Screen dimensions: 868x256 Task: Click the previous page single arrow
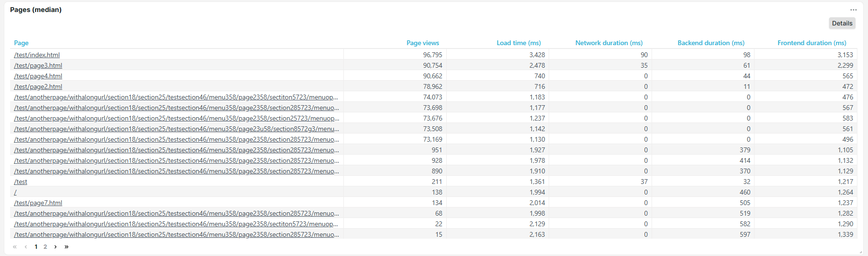click(x=25, y=246)
